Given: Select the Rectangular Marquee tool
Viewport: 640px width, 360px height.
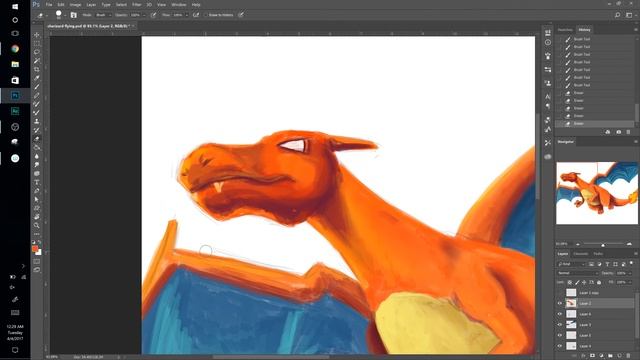Looking at the screenshot, I should [x=37, y=43].
